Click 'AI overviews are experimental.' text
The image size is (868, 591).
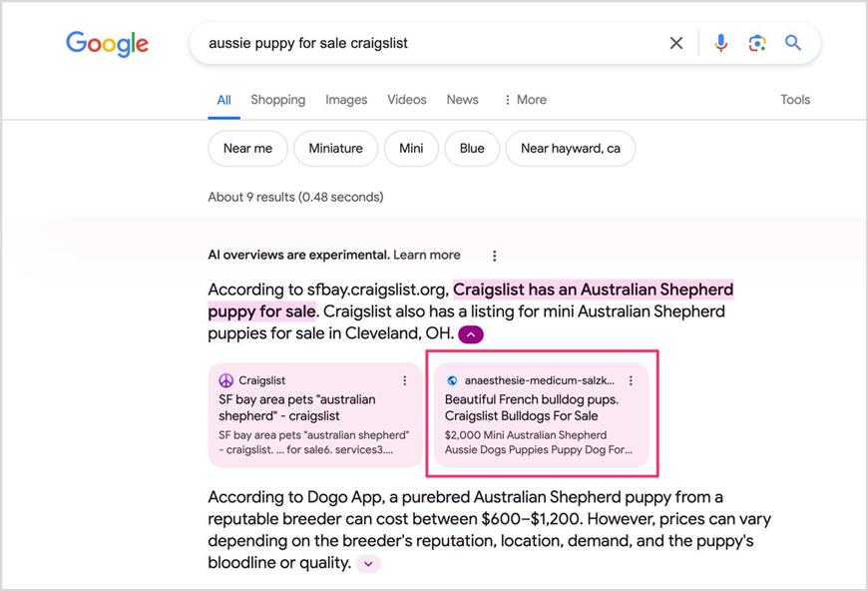[x=299, y=255]
